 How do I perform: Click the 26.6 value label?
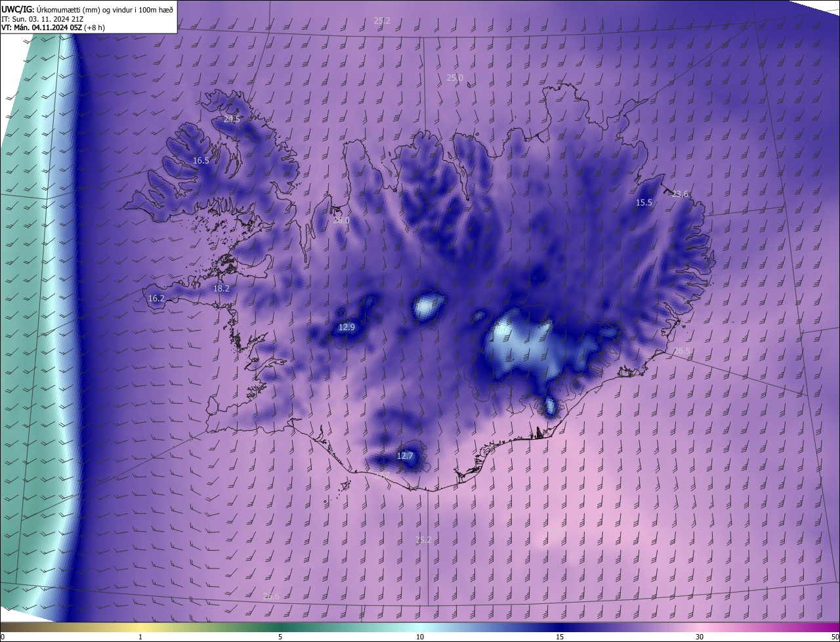271,597
